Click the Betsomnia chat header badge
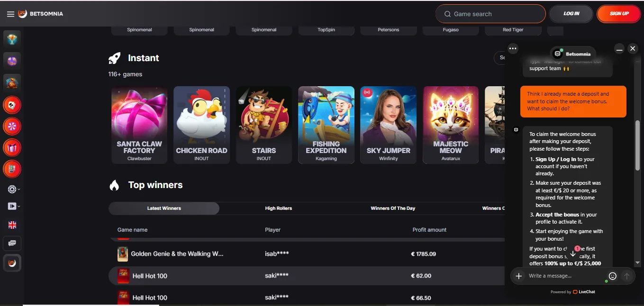This screenshot has width=644, height=306. click(x=572, y=54)
